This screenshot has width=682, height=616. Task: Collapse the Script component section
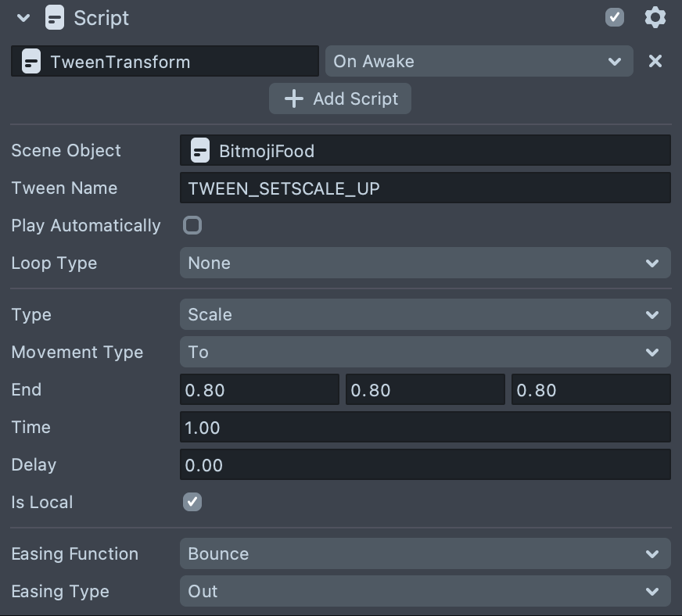(x=23, y=17)
